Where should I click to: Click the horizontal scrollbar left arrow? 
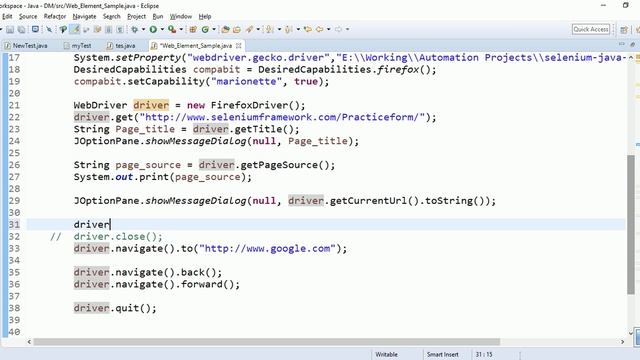pos(29,342)
